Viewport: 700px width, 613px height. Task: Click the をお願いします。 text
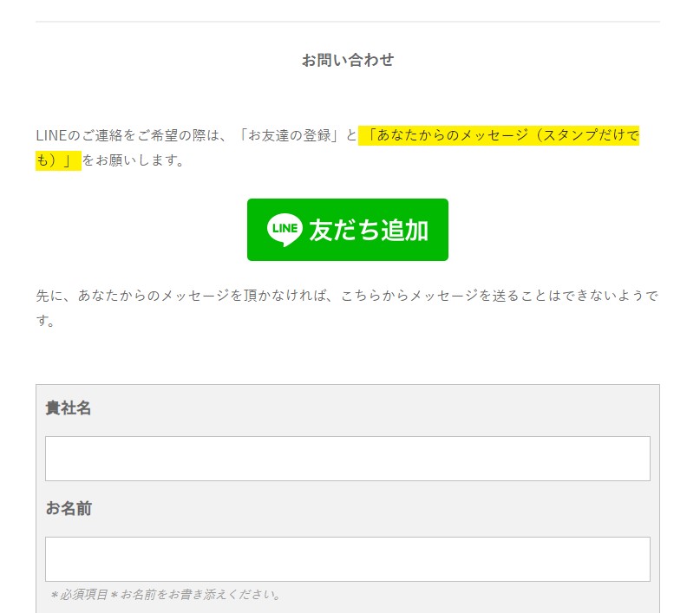click(x=134, y=161)
